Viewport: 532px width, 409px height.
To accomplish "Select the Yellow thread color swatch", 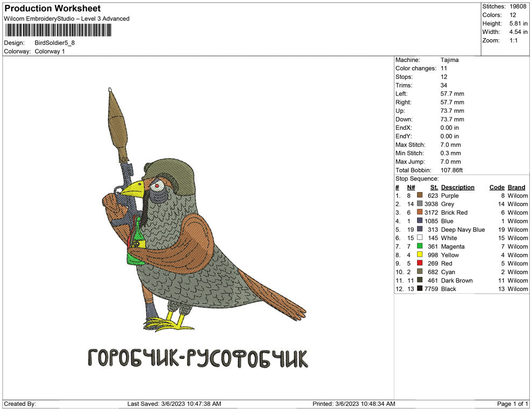I will 420,255.
